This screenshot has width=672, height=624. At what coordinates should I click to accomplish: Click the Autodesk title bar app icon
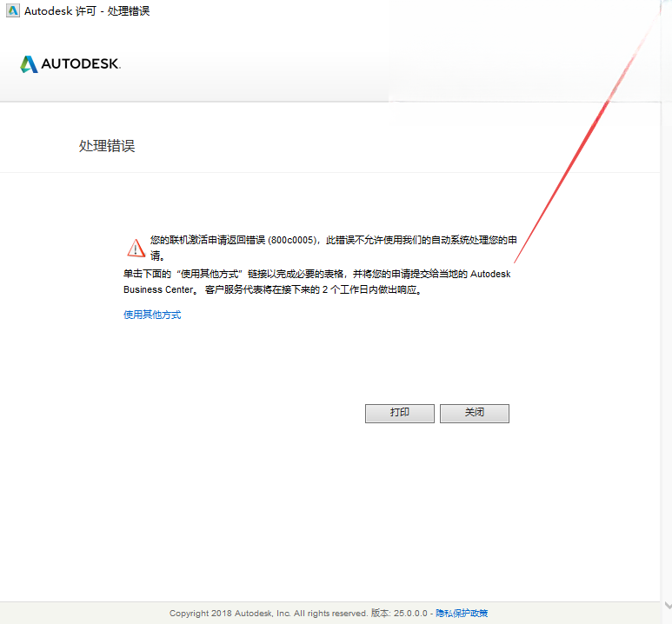pos(13,10)
